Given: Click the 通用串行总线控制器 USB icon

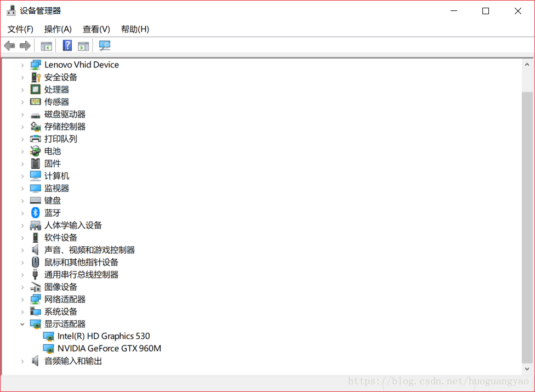Looking at the screenshot, I should click(x=36, y=274).
